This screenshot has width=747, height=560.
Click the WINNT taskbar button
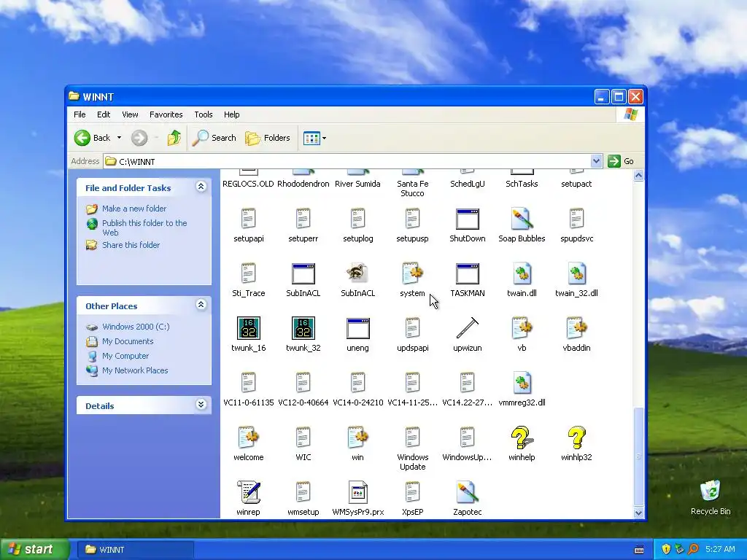click(136, 550)
